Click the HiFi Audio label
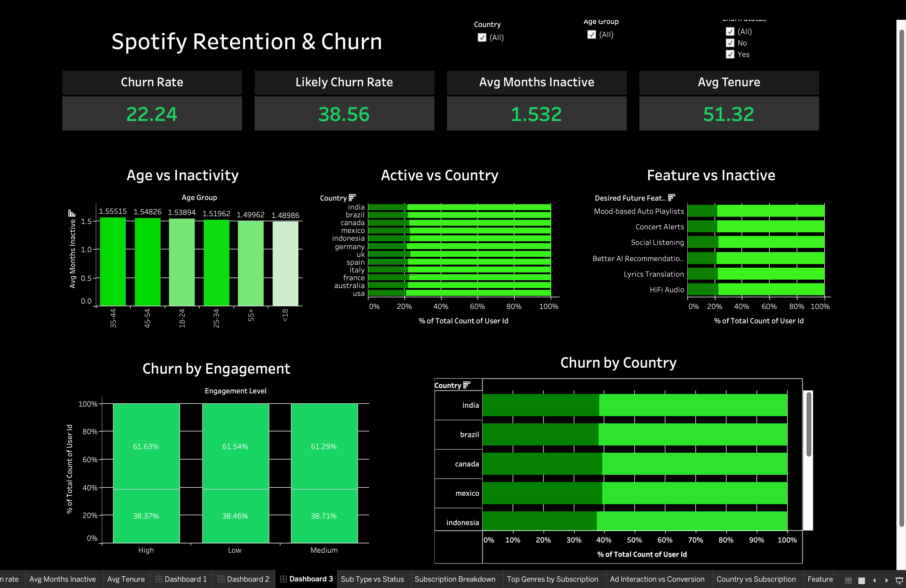This screenshot has height=588, width=906. click(667, 290)
